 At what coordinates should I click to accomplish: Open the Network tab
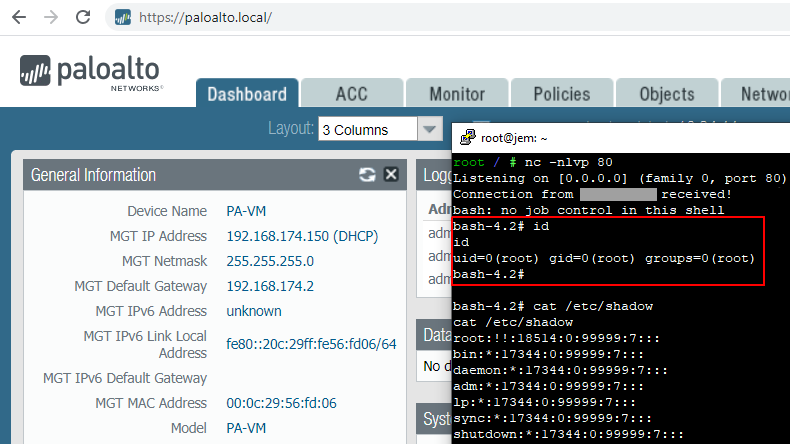click(x=756, y=94)
